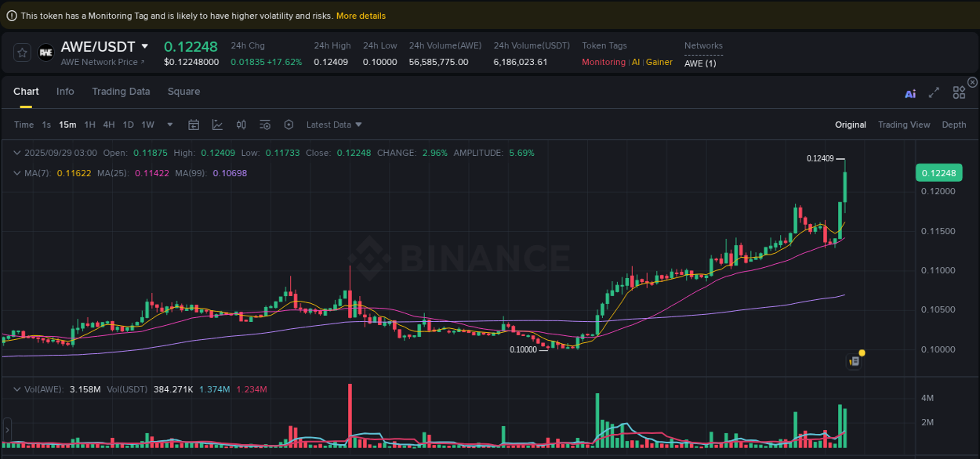Image resolution: width=980 pixels, height=459 pixels.
Task: Open the calendar date-picker icon on chart toolbar
Action: point(194,125)
